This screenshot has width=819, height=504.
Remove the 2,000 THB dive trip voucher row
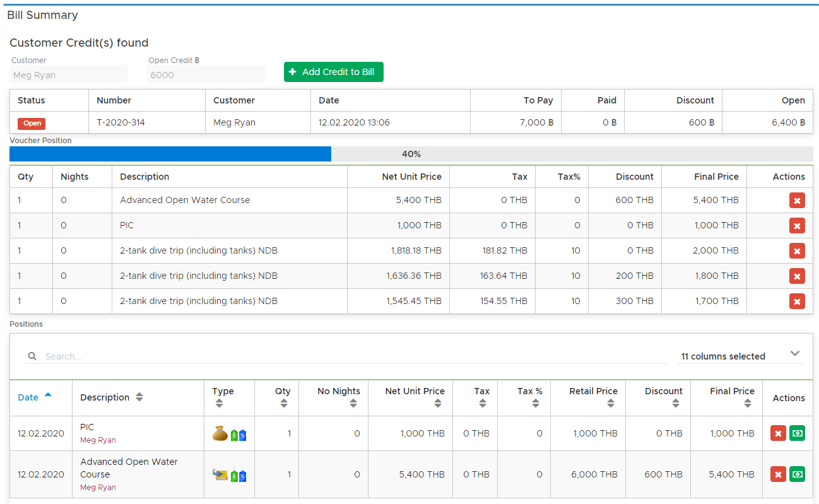point(797,251)
